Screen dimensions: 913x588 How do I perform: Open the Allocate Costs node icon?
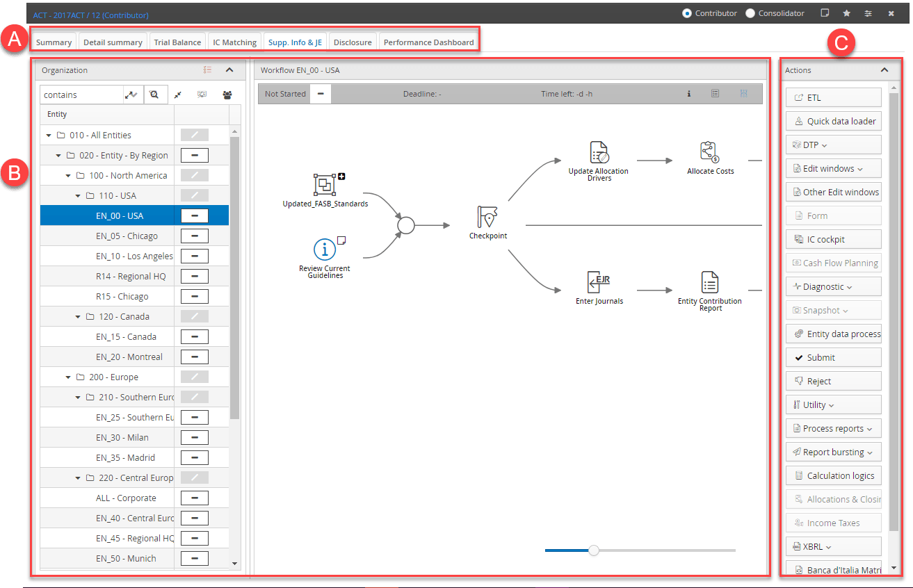[x=709, y=152]
